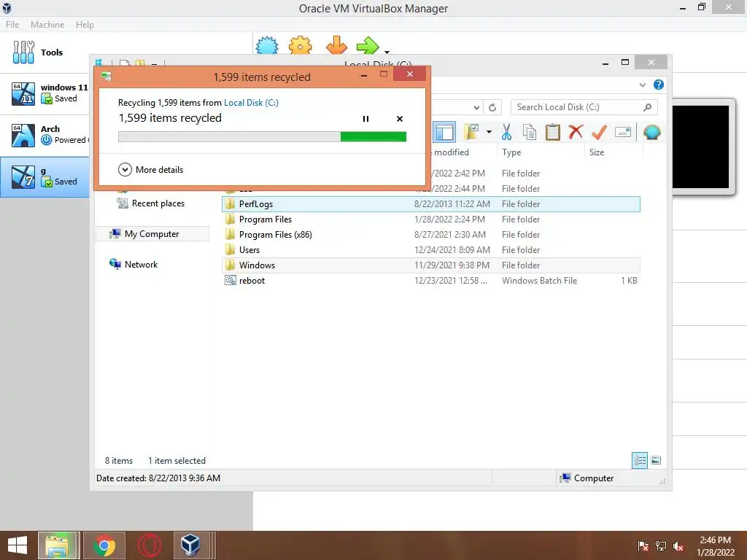Click the VM preview thumbnail in VirtualBox
This screenshot has height=560, width=747.
point(700,147)
